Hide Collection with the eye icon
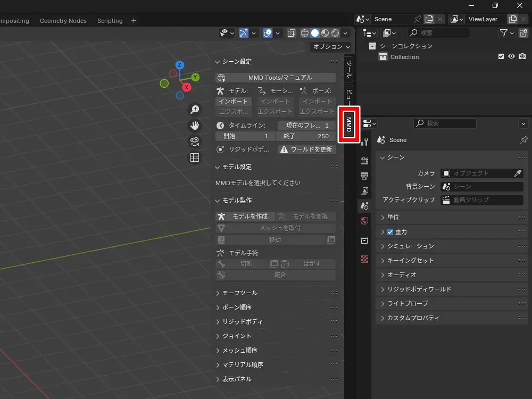532x399 pixels. (511, 57)
